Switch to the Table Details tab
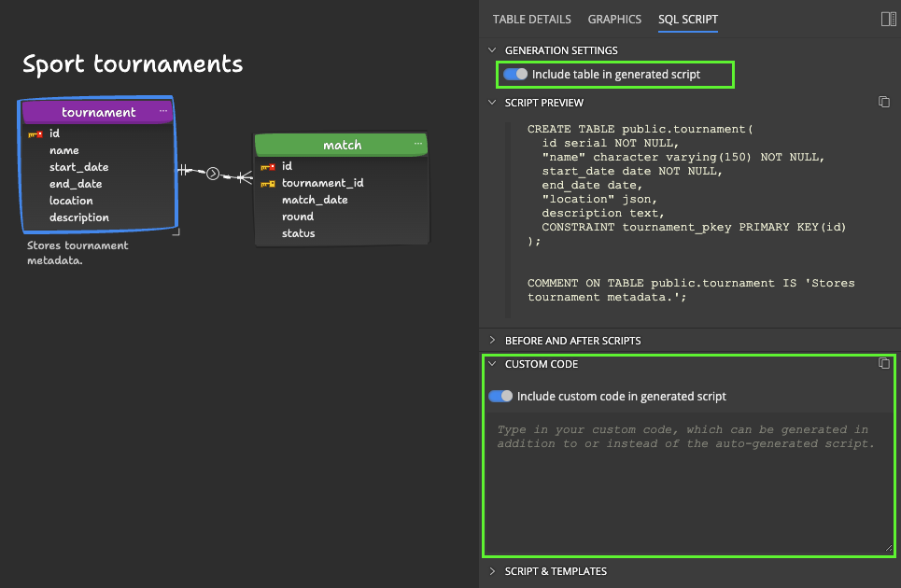This screenshot has height=588, width=901. click(x=531, y=19)
